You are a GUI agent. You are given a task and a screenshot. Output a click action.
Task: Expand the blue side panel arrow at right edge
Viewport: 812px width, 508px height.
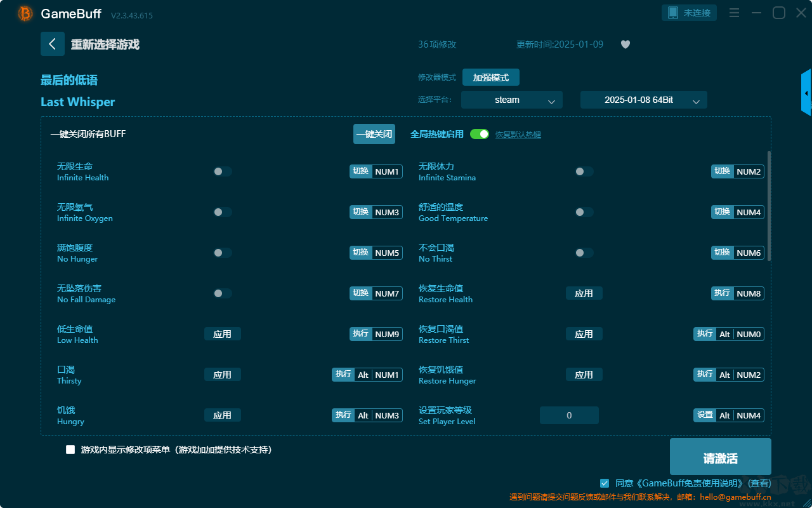click(806, 93)
